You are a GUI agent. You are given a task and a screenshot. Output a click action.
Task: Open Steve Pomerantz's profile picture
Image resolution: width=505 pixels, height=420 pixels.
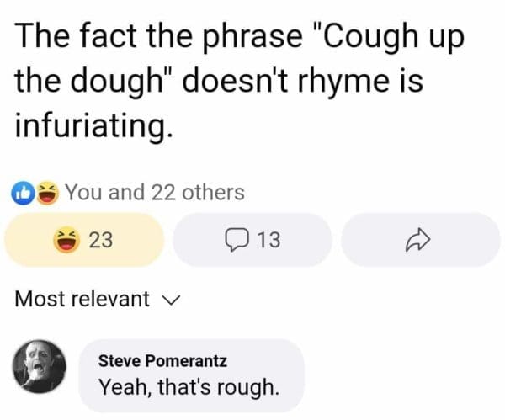(40, 368)
